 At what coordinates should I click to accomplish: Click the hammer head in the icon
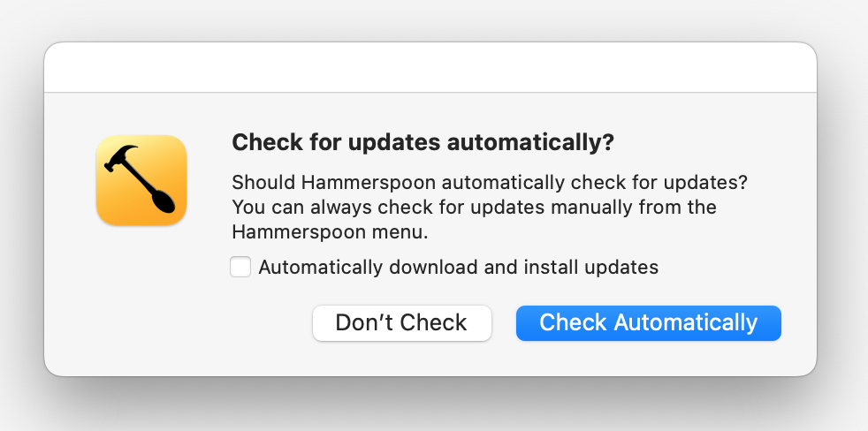[119, 157]
